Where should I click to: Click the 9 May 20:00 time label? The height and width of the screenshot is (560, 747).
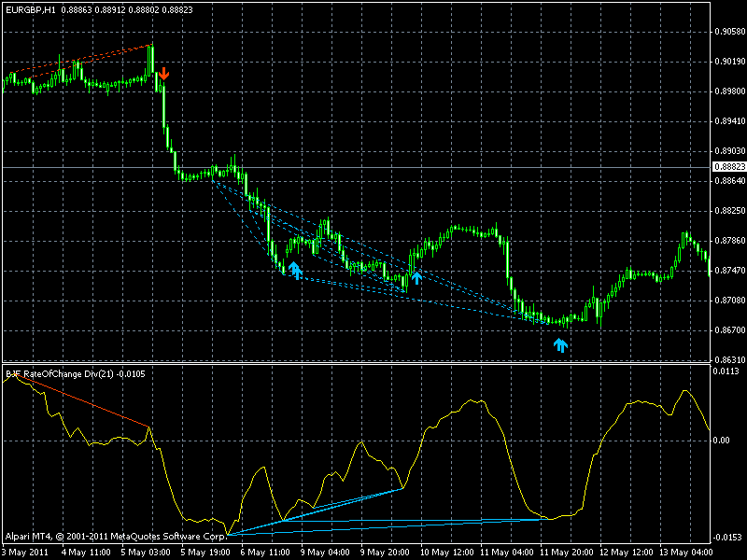[385, 553]
